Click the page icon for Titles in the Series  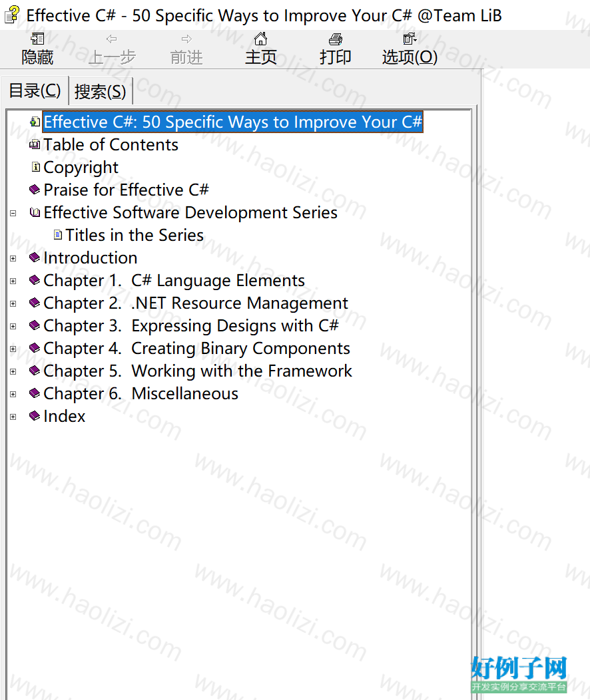coord(58,235)
